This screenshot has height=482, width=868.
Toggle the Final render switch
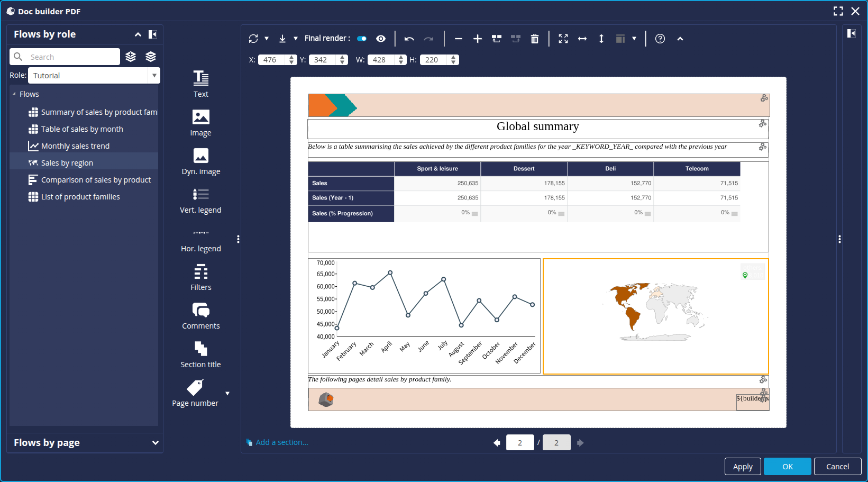pyautogui.click(x=362, y=39)
